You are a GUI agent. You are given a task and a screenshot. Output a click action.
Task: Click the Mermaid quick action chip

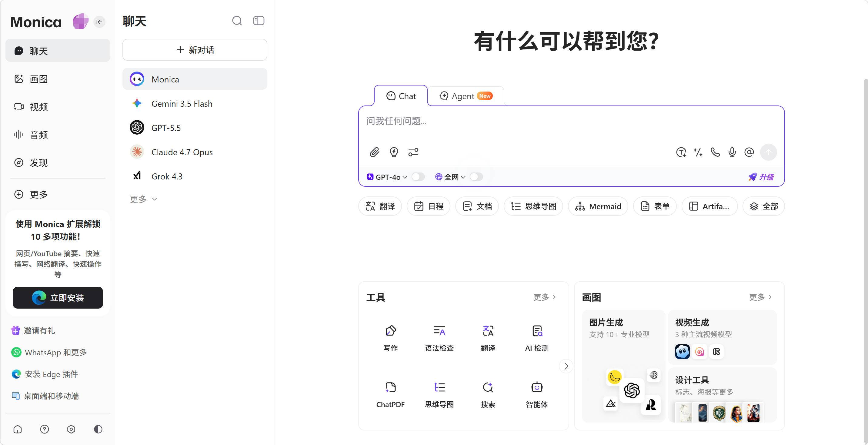598,206
